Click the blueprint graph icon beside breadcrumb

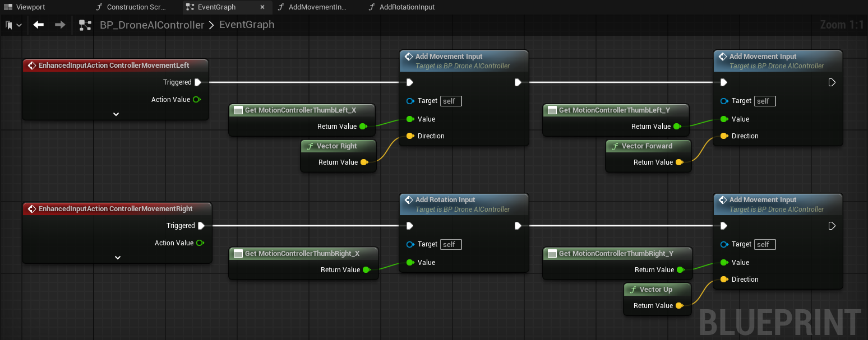click(85, 25)
